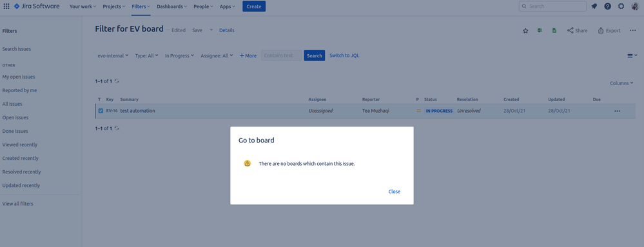Sort by the Status column header

[x=431, y=99]
